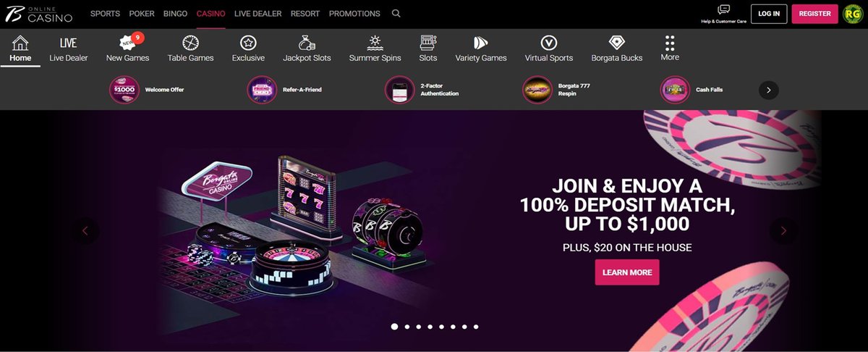
Task: Switch to the Sports tab
Action: click(105, 14)
